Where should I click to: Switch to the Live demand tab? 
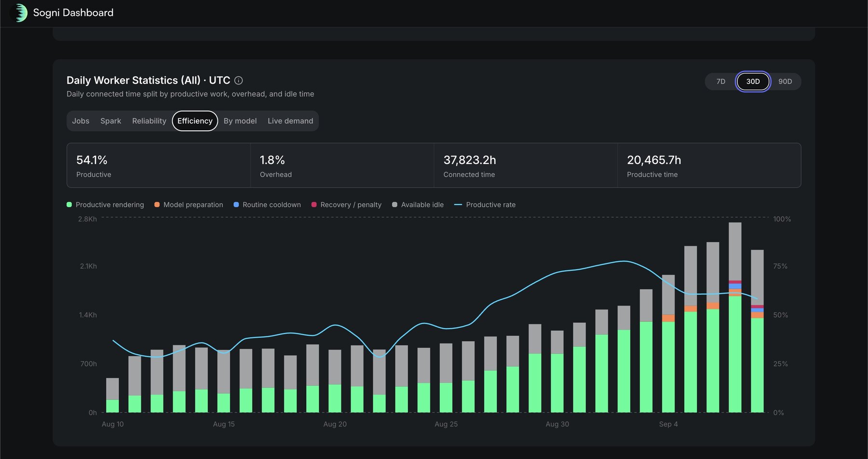290,121
